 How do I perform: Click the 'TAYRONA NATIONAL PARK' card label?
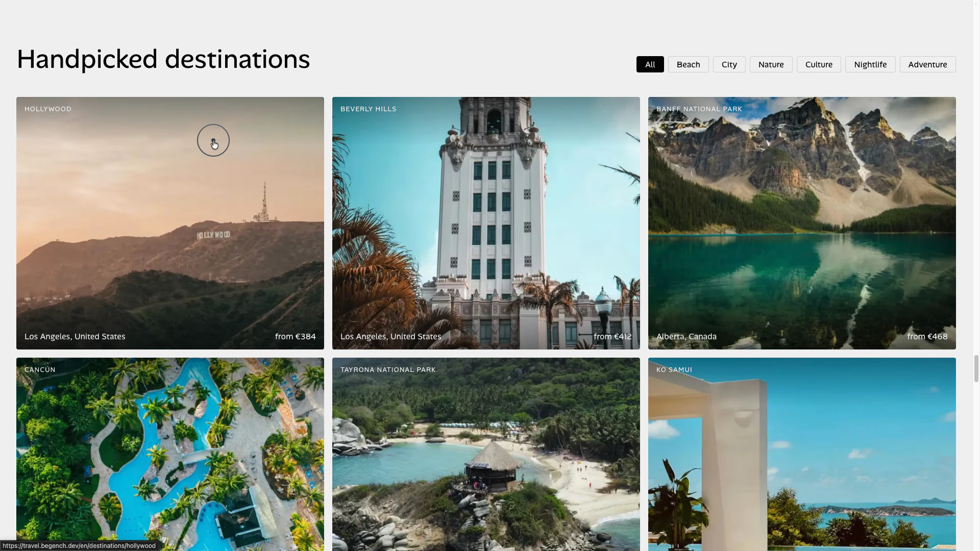point(388,370)
